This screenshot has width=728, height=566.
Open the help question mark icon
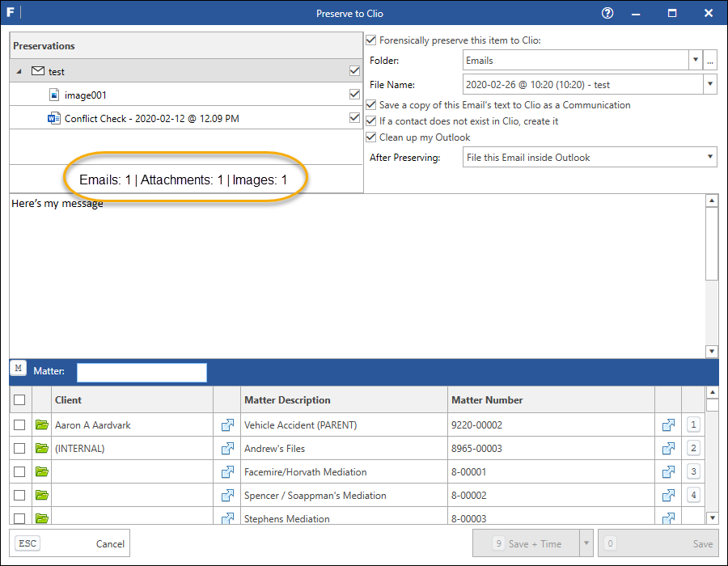coord(607,13)
